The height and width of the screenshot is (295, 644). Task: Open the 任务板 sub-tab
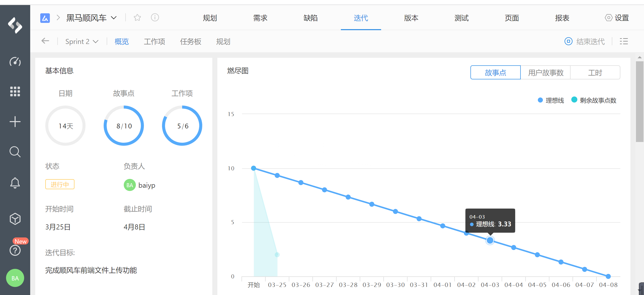pyautogui.click(x=190, y=41)
